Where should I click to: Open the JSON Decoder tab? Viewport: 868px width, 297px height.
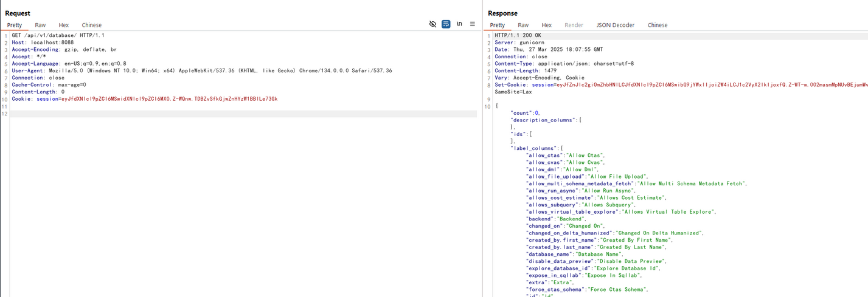[615, 25]
